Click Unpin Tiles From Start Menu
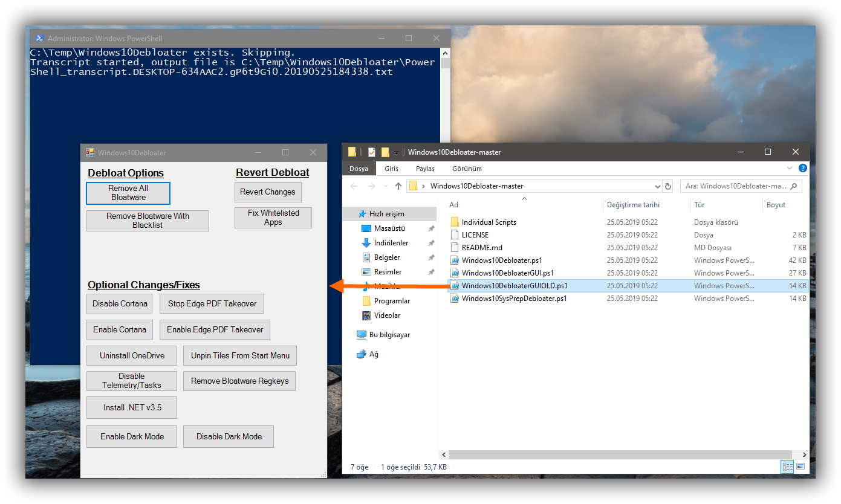841x504 pixels. click(240, 356)
